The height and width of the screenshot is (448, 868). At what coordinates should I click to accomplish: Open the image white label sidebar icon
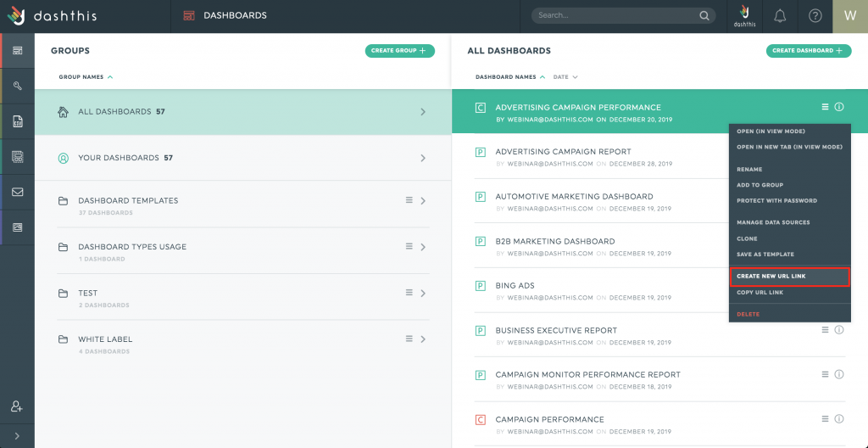[x=18, y=227]
